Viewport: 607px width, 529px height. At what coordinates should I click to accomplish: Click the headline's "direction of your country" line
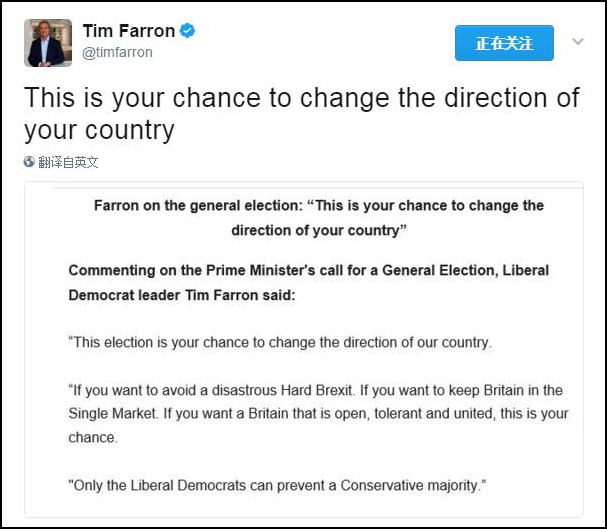318,229
